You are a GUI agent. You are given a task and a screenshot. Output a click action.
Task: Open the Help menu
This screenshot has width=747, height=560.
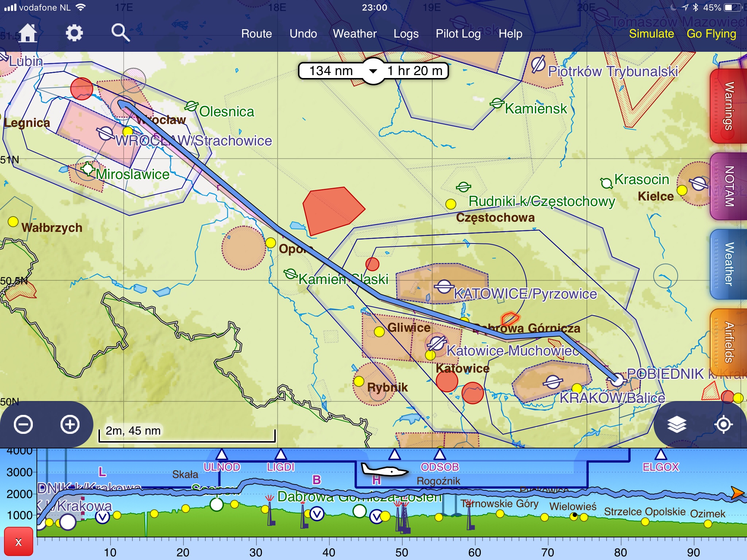(510, 34)
